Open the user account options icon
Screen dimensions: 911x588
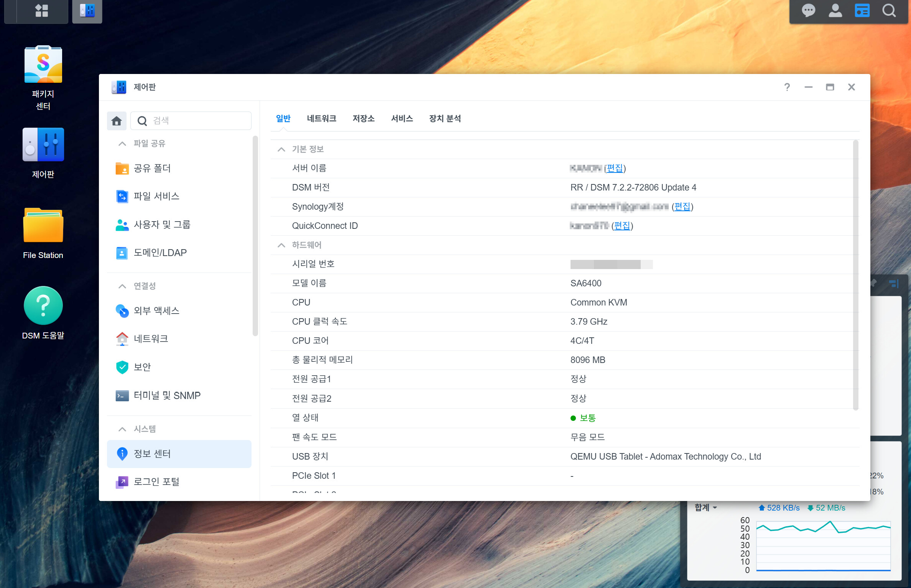pos(835,11)
